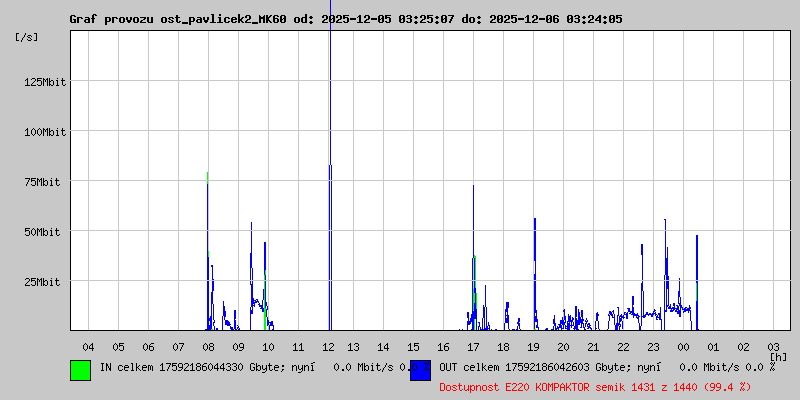Select hour 08 on the x-axis

pyautogui.click(x=208, y=346)
